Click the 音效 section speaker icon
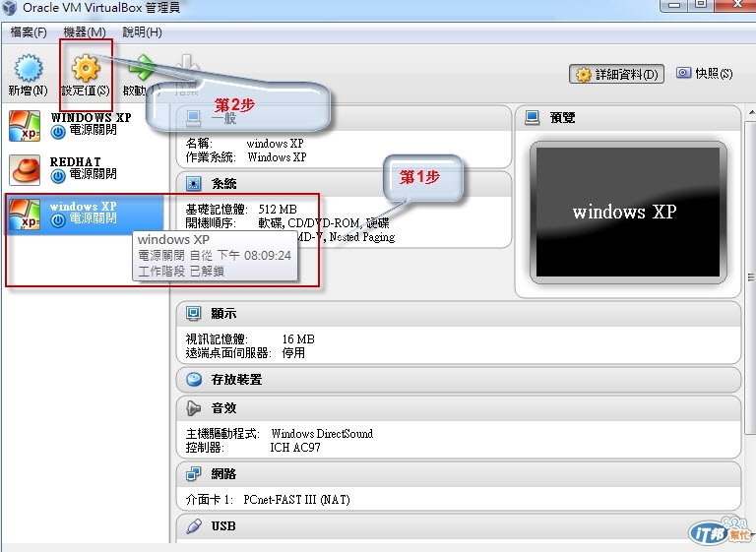The width and height of the screenshot is (756, 552). (x=193, y=408)
